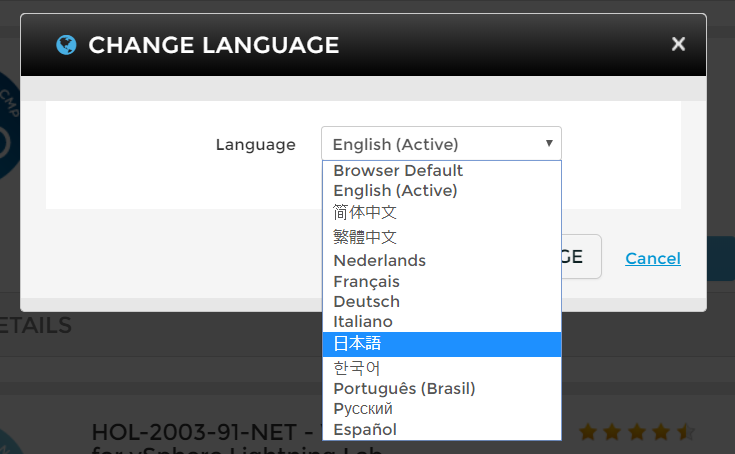735x454 pixels.
Task: Select 简体中文 language option
Action: (x=442, y=213)
